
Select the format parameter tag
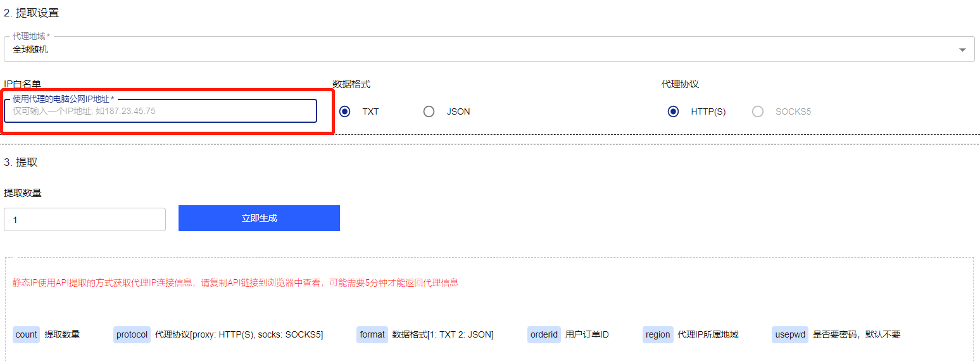372,334
